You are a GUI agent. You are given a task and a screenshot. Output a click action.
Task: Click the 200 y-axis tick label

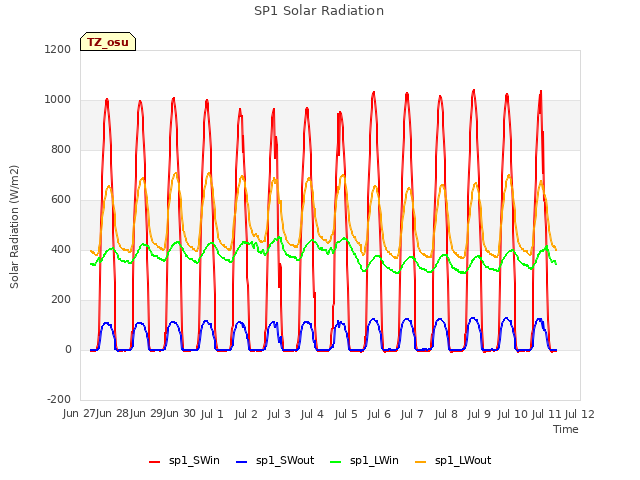[61, 300]
